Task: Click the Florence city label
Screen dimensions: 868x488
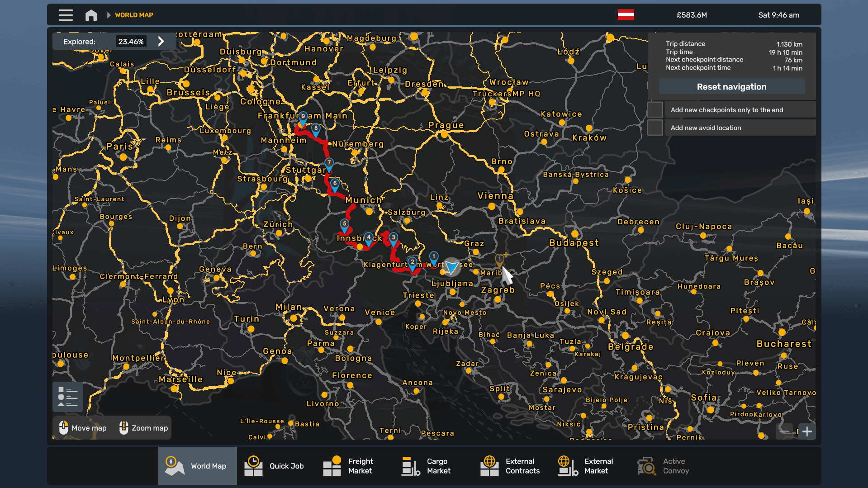Action: click(352, 375)
